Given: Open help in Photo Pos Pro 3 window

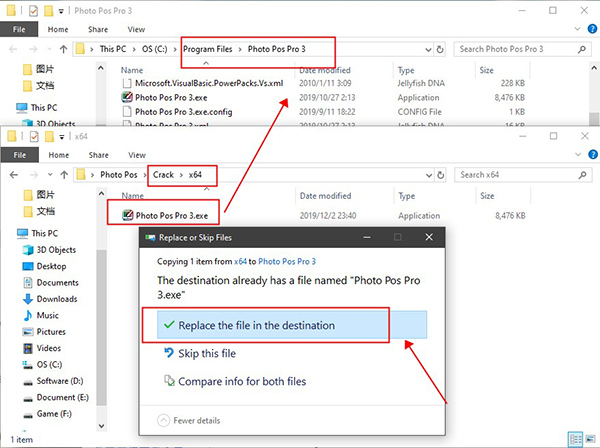Looking at the screenshot, I should coord(592,29).
